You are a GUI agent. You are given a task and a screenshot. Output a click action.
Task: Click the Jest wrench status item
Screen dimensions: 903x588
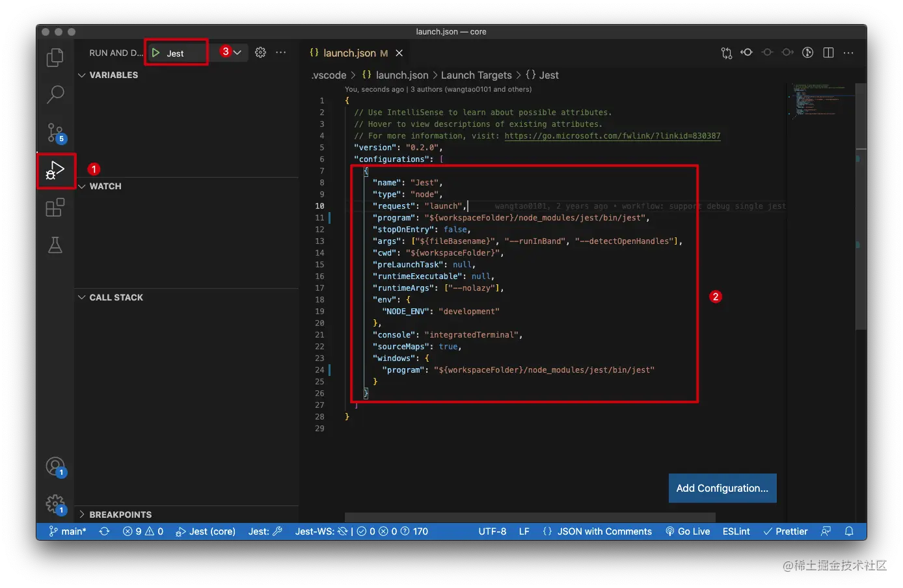point(265,531)
